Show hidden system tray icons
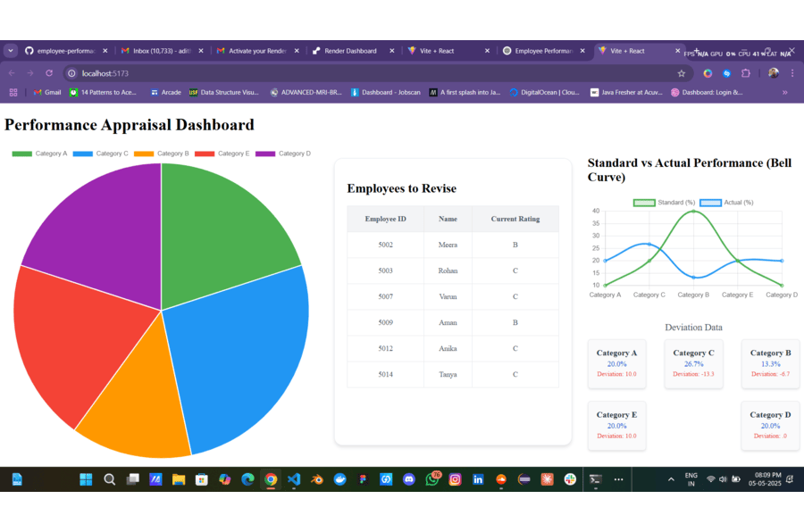 (671, 479)
